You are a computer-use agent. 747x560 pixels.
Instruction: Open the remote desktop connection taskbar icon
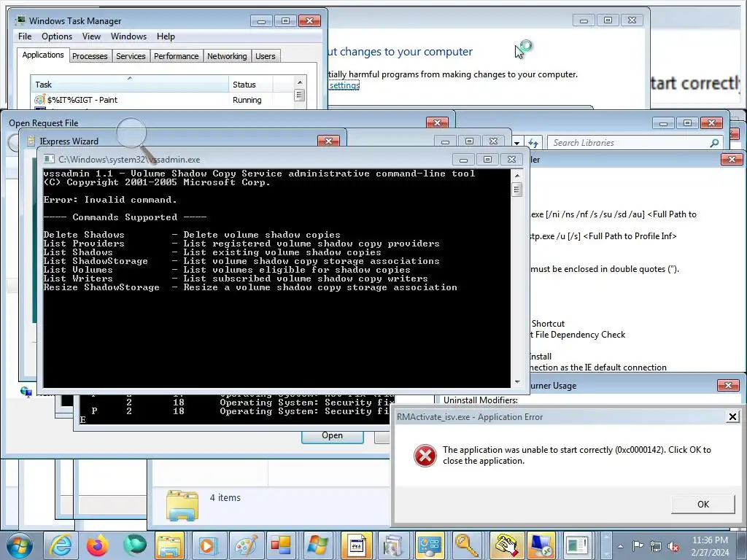pyautogui.click(x=541, y=545)
